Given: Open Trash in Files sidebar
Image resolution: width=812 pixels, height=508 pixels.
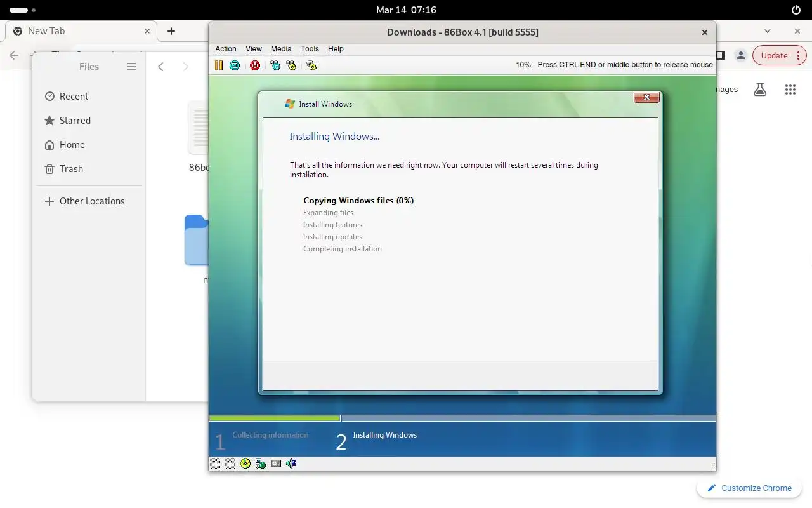Looking at the screenshot, I should coord(89,169).
